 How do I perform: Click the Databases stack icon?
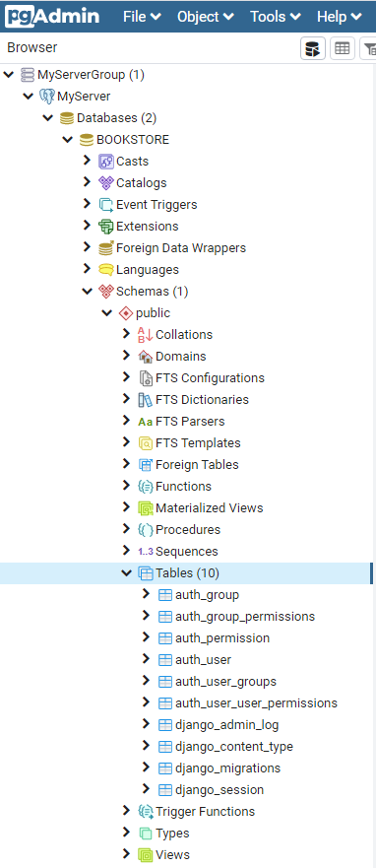67,118
